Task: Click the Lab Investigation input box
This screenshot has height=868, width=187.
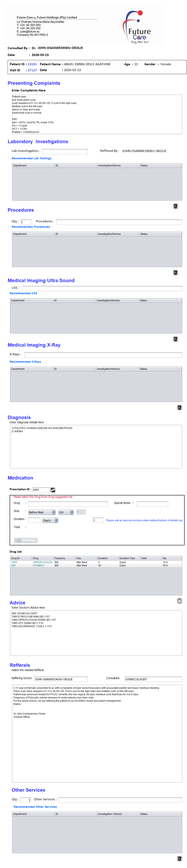Action: click(65, 152)
